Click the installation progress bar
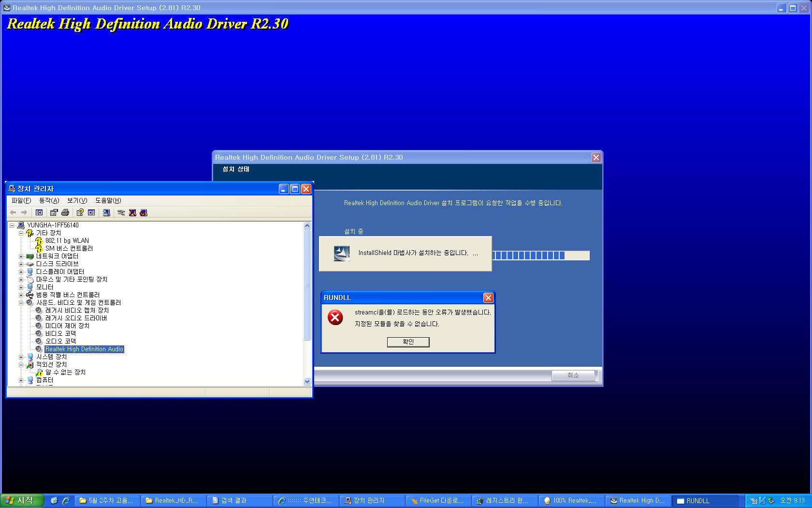The width and height of the screenshot is (812, 508). pyautogui.click(x=541, y=255)
